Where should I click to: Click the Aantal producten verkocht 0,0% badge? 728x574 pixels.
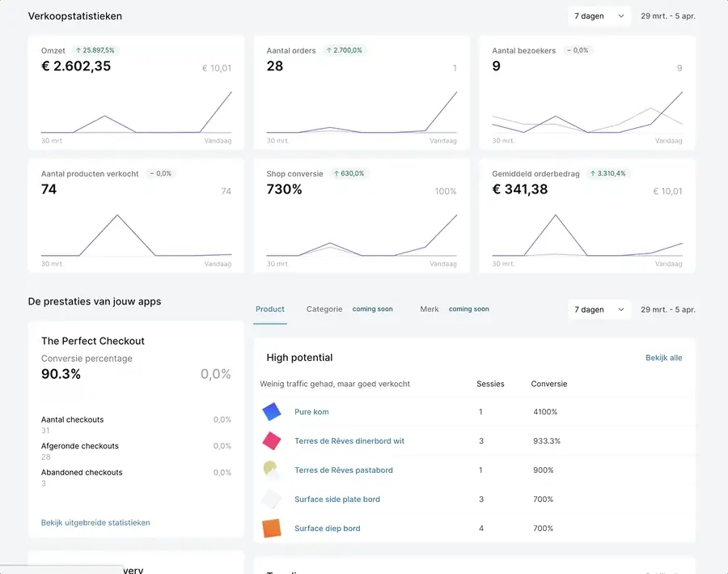click(161, 173)
